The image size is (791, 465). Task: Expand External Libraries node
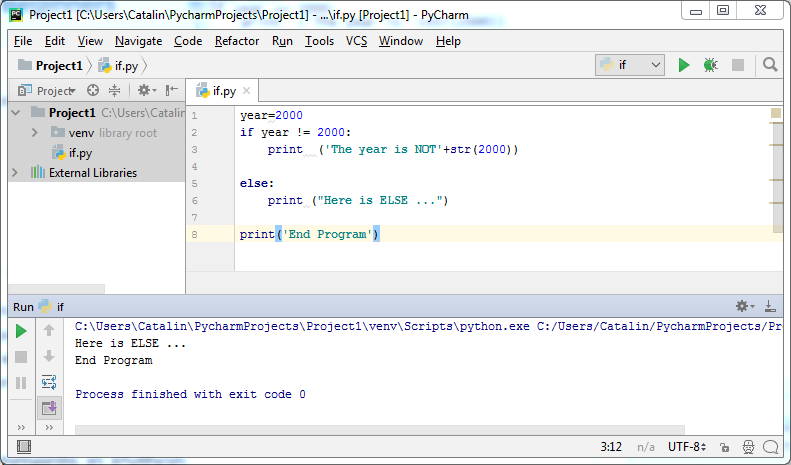pyautogui.click(x=15, y=172)
